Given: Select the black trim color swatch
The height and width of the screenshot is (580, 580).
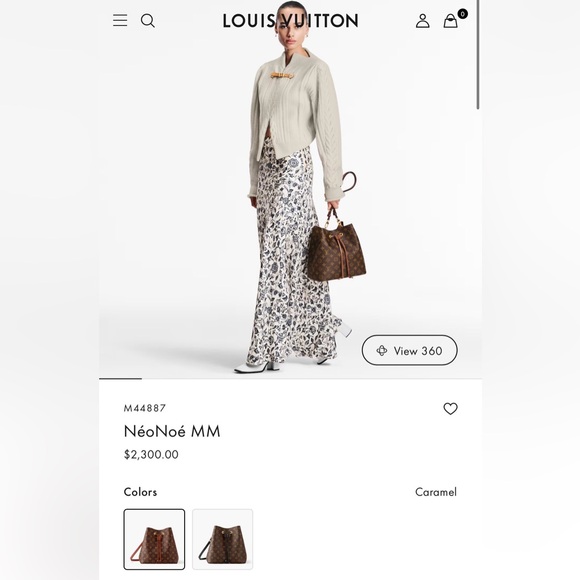Looking at the screenshot, I should pos(223,539).
